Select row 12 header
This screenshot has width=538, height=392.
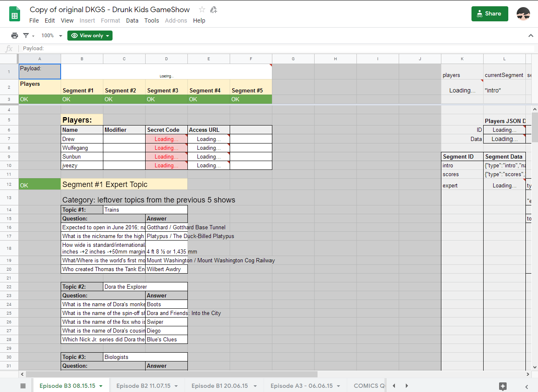pos(9,184)
